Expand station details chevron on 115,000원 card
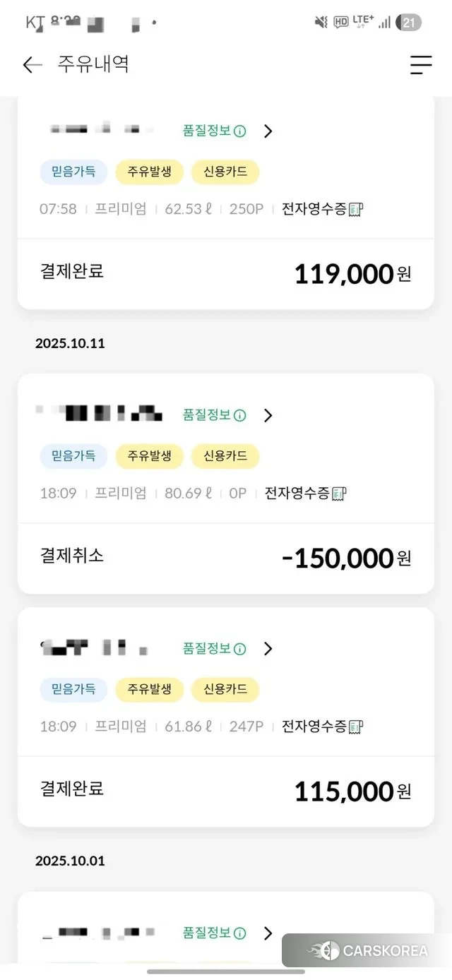 [268, 649]
